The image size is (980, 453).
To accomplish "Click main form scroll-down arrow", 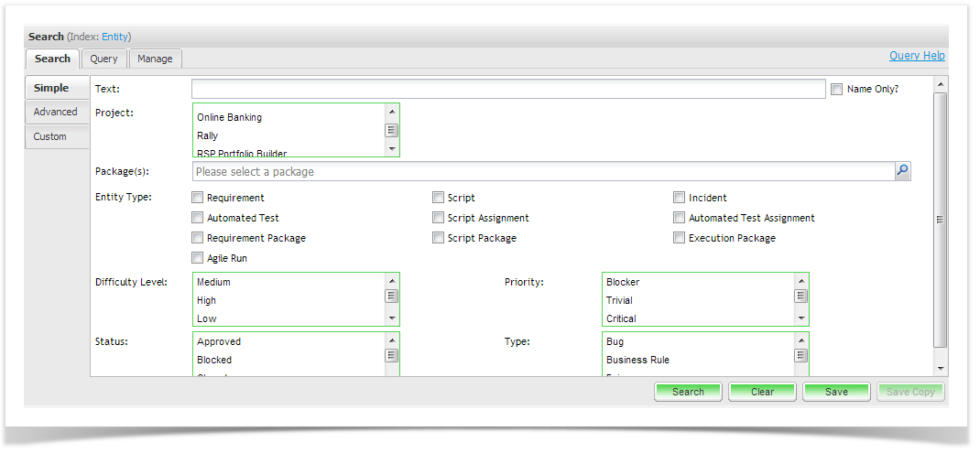I will click(x=940, y=368).
